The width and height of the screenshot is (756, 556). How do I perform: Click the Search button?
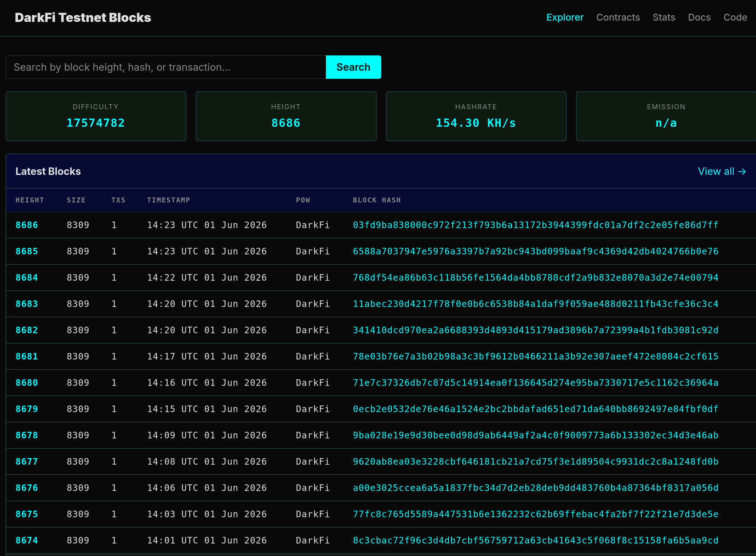[x=353, y=67]
